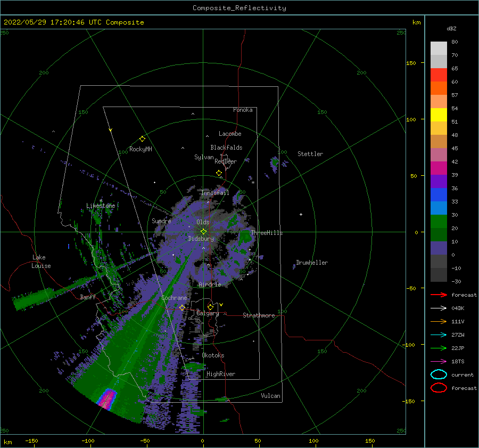Select the magenta 18TS arrow icon
Viewport: 479px width, 448px height.
point(439,362)
